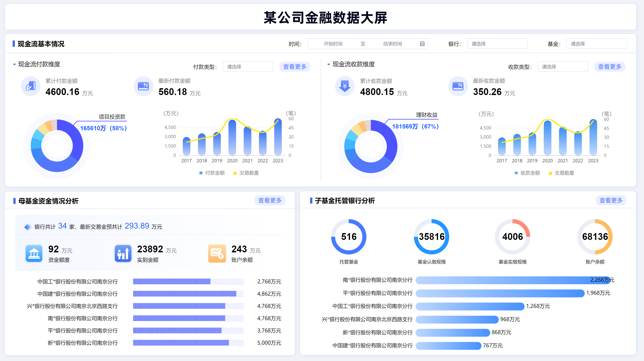Click the cumulative payment amount icon
Image resolution: width=644 pixels, height=361 pixels.
pos(31,86)
